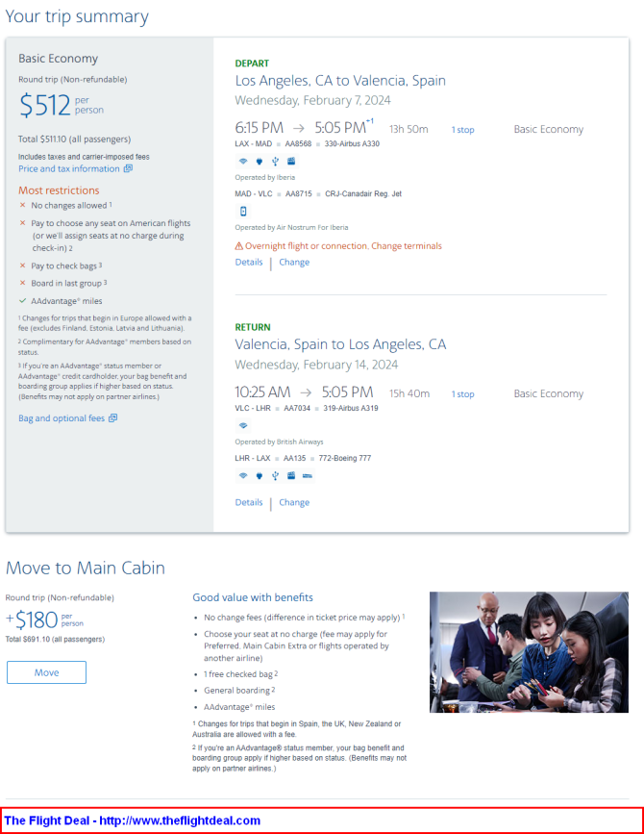Click the 1 stop link for departing flight
Image resolution: width=644 pixels, height=834 pixels.
[463, 130]
